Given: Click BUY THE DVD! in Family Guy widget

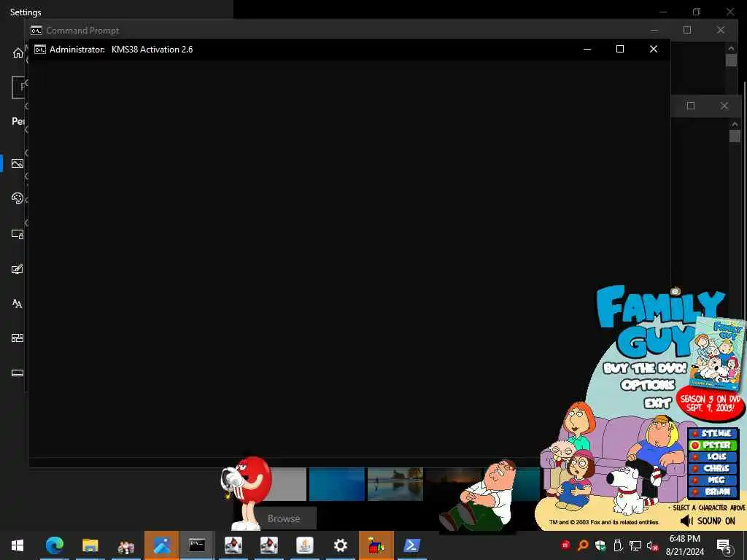Looking at the screenshot, I should click(x=645, y=368).
